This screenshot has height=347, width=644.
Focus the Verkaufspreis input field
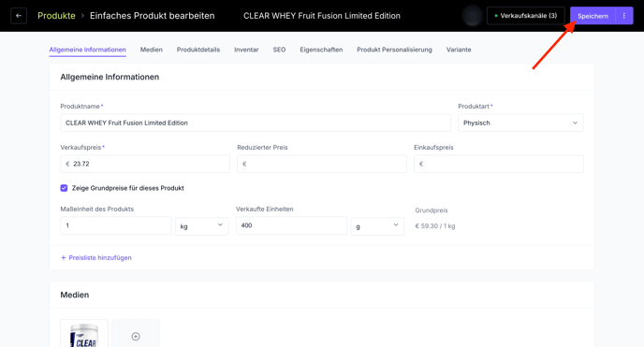coord(145,164)
